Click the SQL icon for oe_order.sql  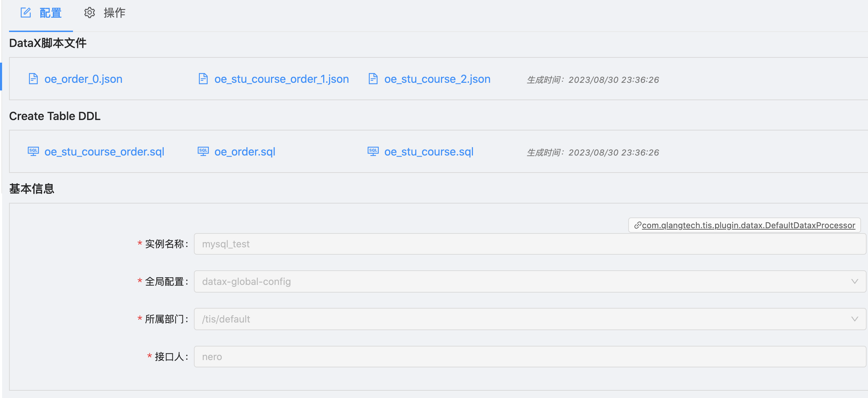tap(203, 151)
